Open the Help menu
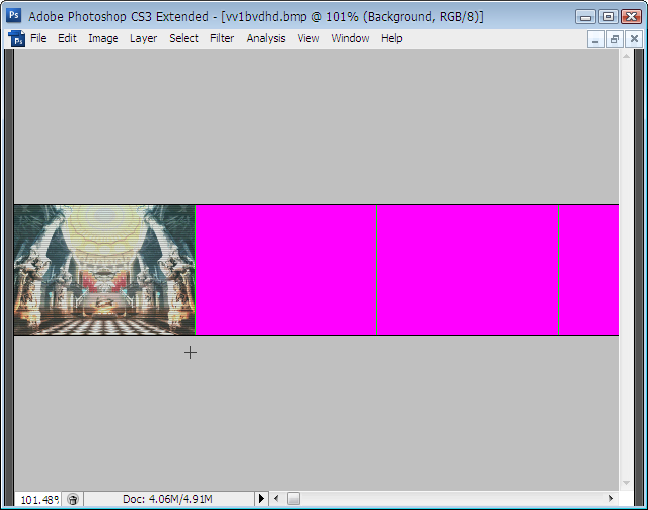 [x=392, y=38]
